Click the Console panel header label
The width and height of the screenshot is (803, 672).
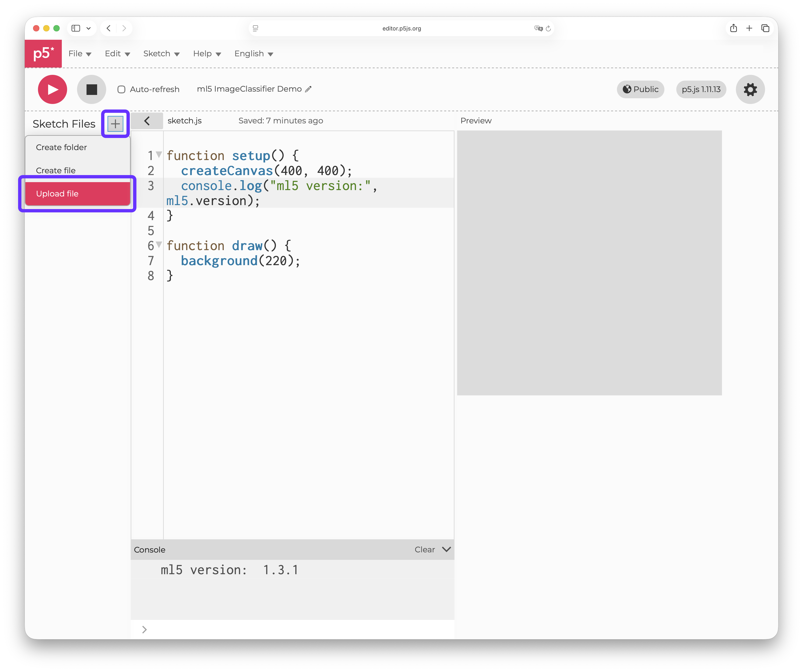pos(149,550)
